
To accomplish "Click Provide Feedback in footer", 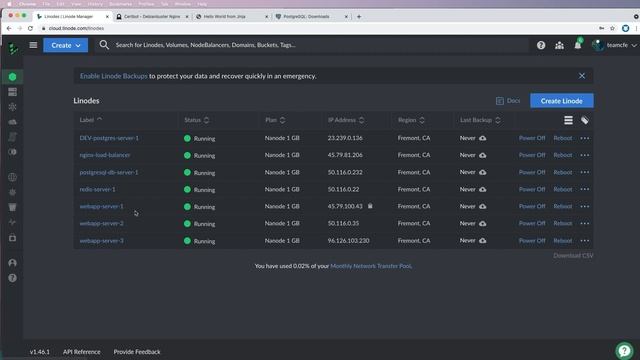I will 137,352.
